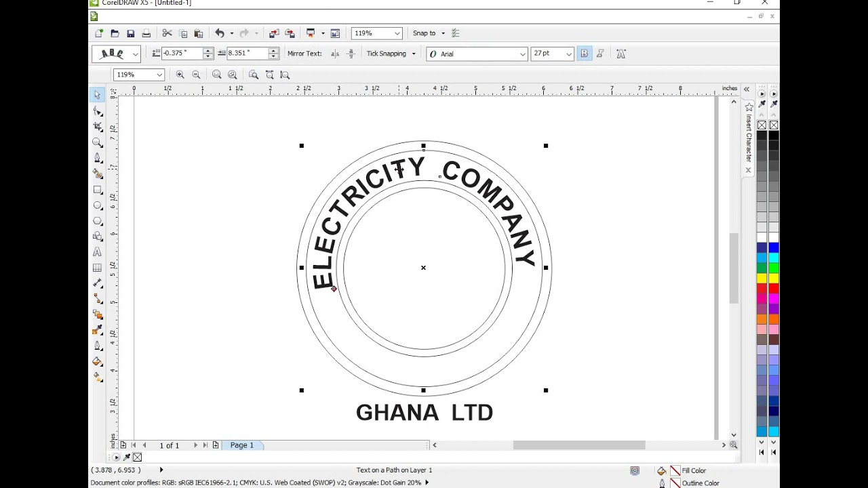Image resolution: width=868 pixels, height=488 pixels.
Task: Switch to the Page 1 tab
Action: point(242,445)
